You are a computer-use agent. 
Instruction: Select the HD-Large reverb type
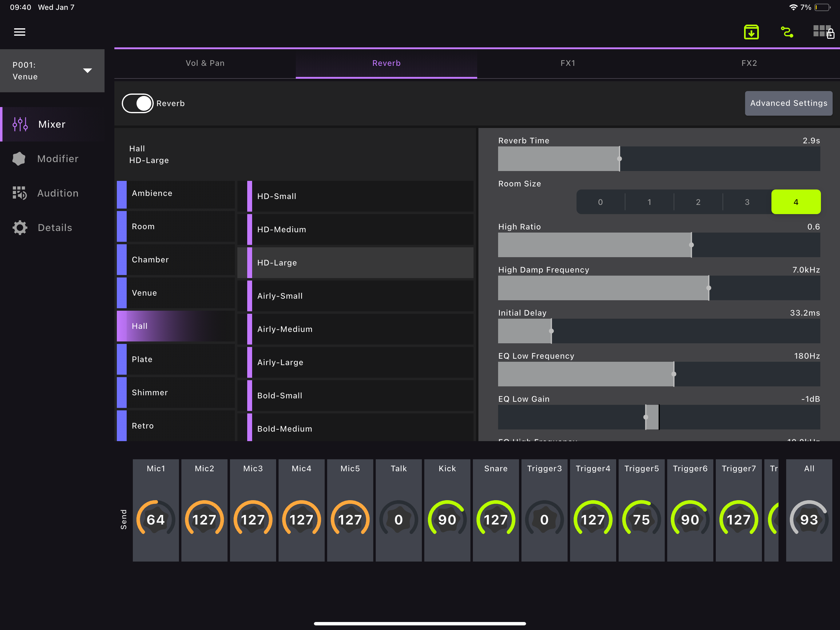click(x=355, y=263)
